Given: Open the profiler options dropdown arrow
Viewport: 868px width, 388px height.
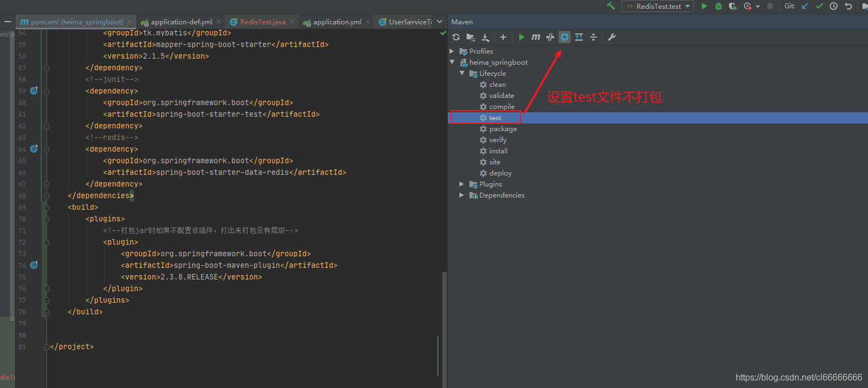Looking at the screenshot, I should point(757,6).
